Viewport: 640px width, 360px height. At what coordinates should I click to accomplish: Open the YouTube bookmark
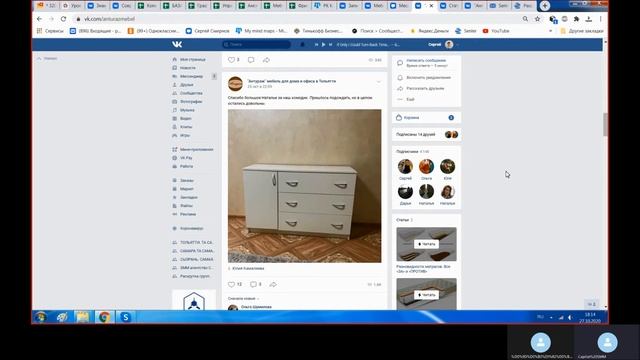[x=496, y=31]
